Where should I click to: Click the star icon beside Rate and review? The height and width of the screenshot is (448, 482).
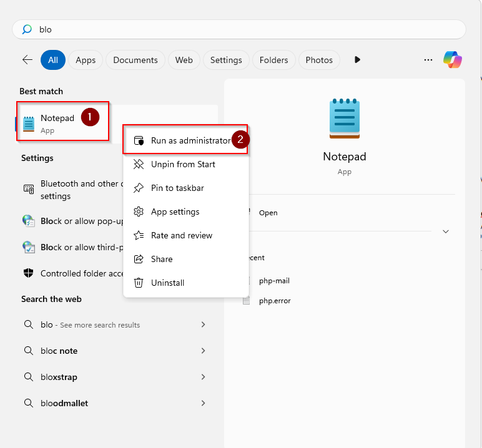[x=139, y=235]
